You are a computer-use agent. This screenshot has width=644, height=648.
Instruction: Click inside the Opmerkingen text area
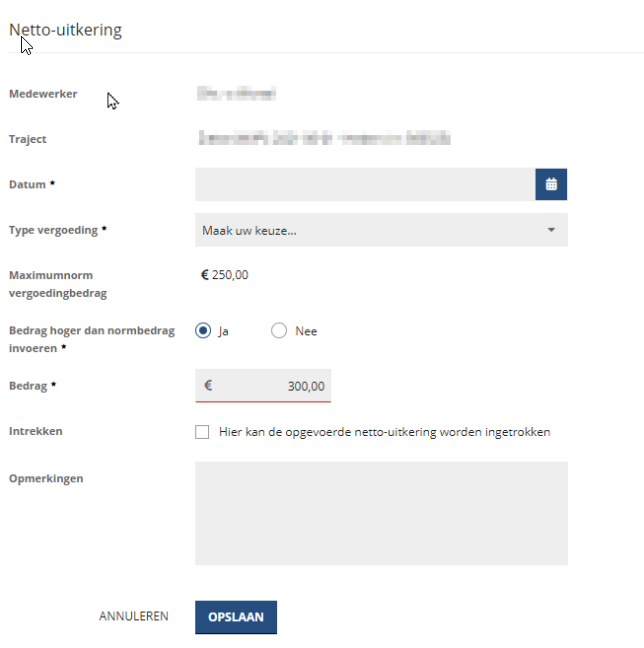click(x=381, y=513)
